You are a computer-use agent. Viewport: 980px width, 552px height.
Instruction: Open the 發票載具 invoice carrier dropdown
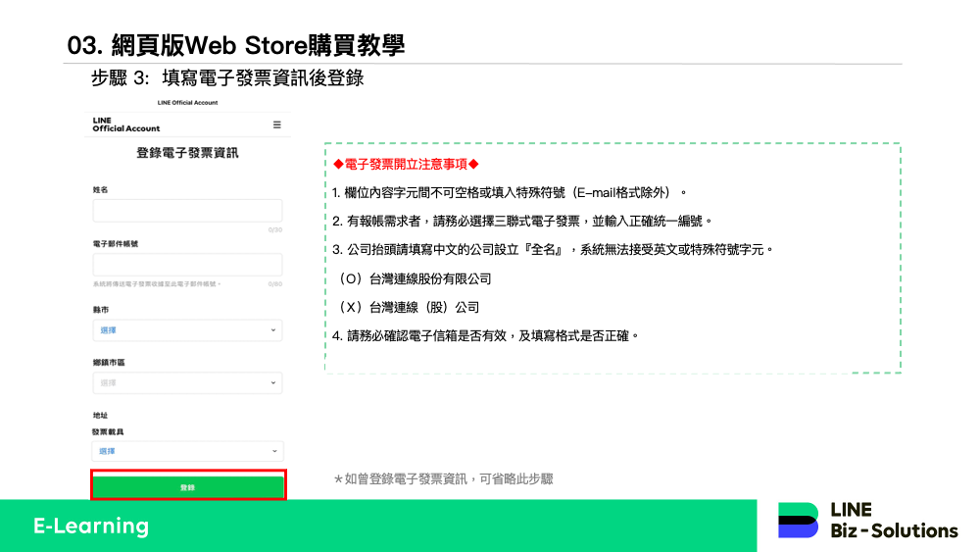[x=187, y=451]
